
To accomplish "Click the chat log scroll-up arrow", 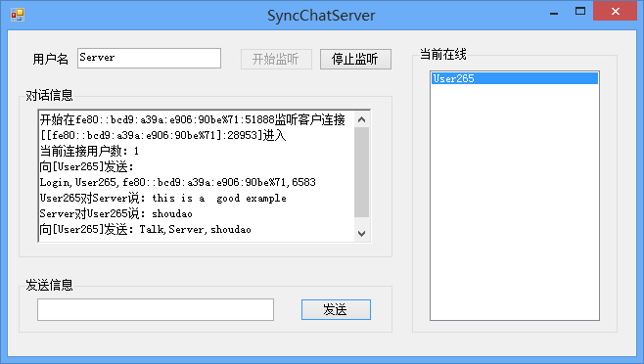I will click(361, 119).
